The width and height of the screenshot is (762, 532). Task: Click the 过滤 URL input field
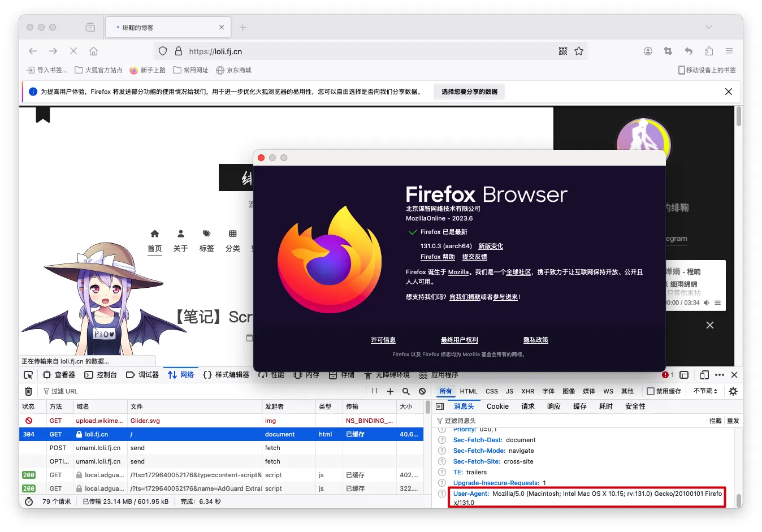click(x=204, y=391)
